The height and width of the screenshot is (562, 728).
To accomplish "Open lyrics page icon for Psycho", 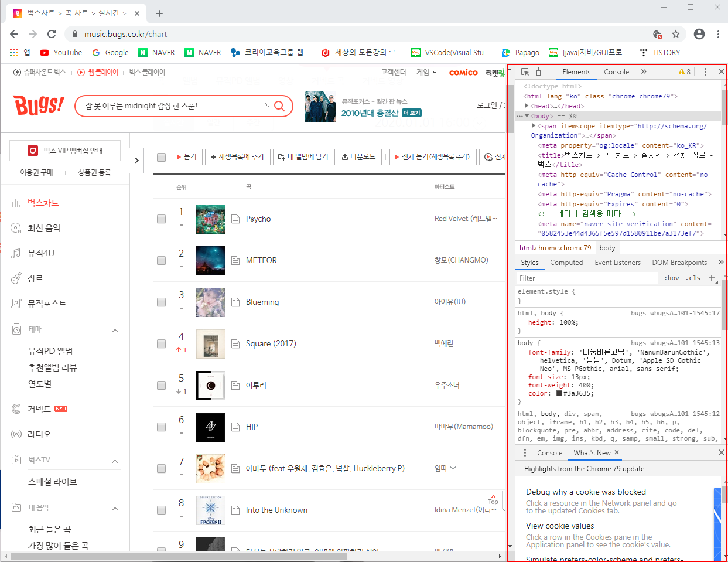I will [x=235, y=219].
